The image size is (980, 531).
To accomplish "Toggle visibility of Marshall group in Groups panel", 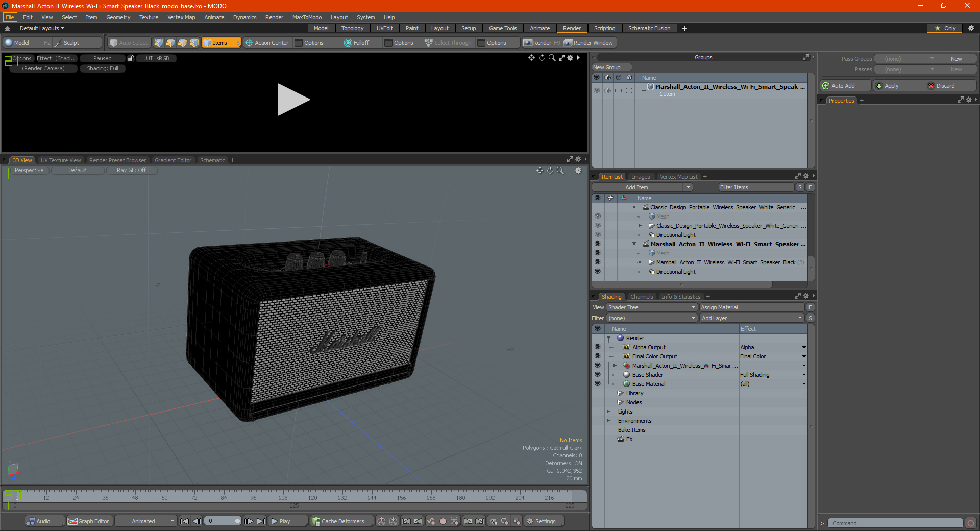I will [x=596, y=90].
